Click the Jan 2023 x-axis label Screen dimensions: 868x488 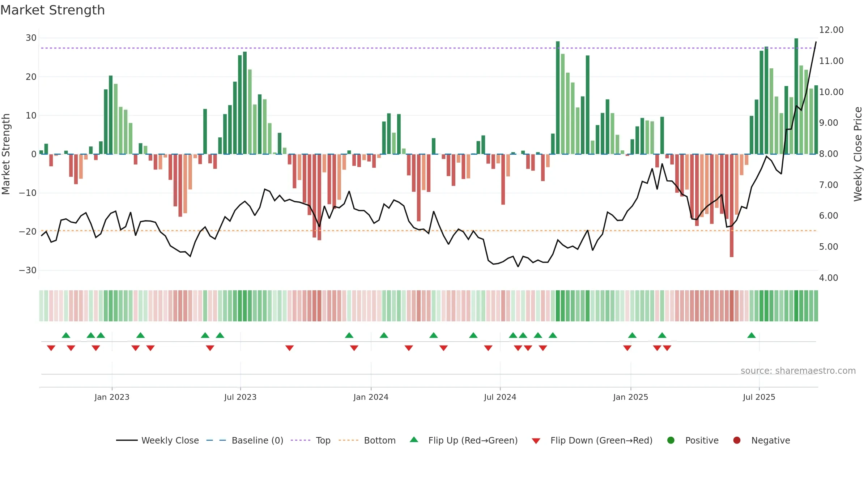[112, 397]
